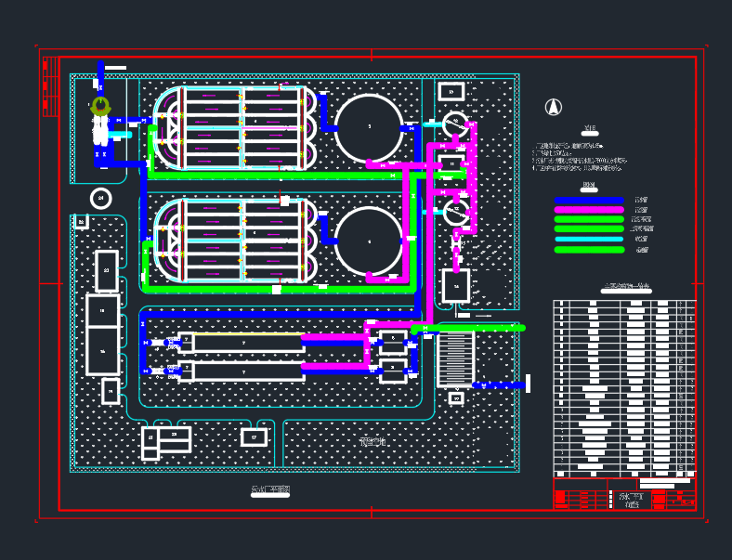The height and width of the screenshot is (560, 732).
Task: Click the blue line in legend
Action: (589, 201)
